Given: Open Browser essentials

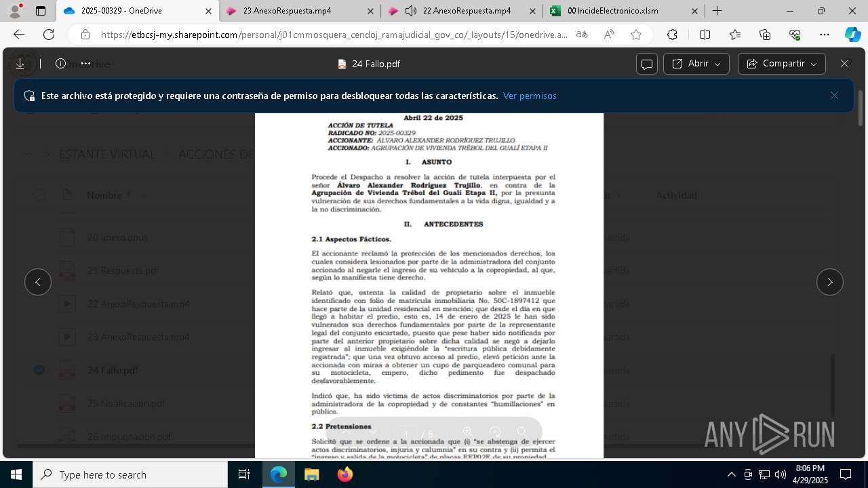Looking at the screenshot, I should click(795, 35).
